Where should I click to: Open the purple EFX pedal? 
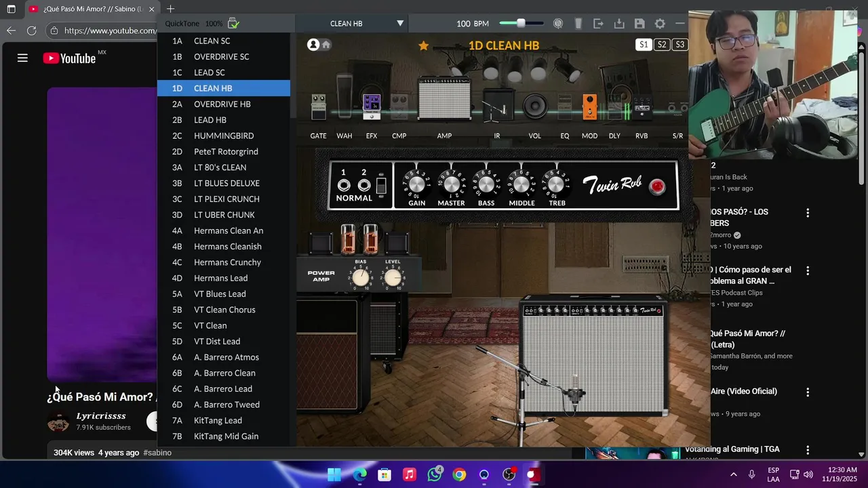[x=372, y=106]
